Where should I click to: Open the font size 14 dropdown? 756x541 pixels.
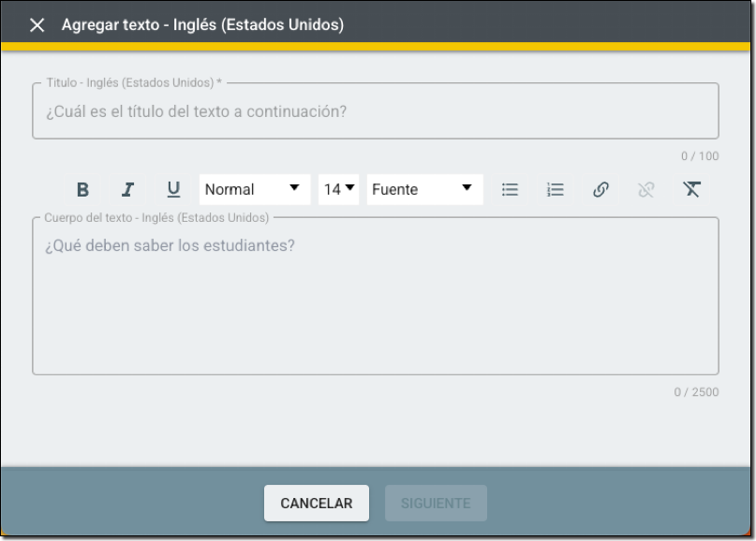[339, 189]
